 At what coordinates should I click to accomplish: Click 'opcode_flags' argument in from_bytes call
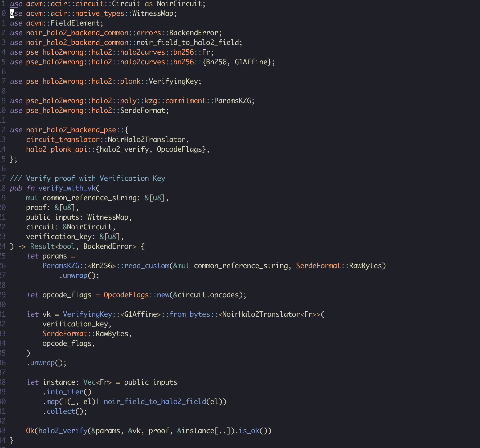coord(67,343)
